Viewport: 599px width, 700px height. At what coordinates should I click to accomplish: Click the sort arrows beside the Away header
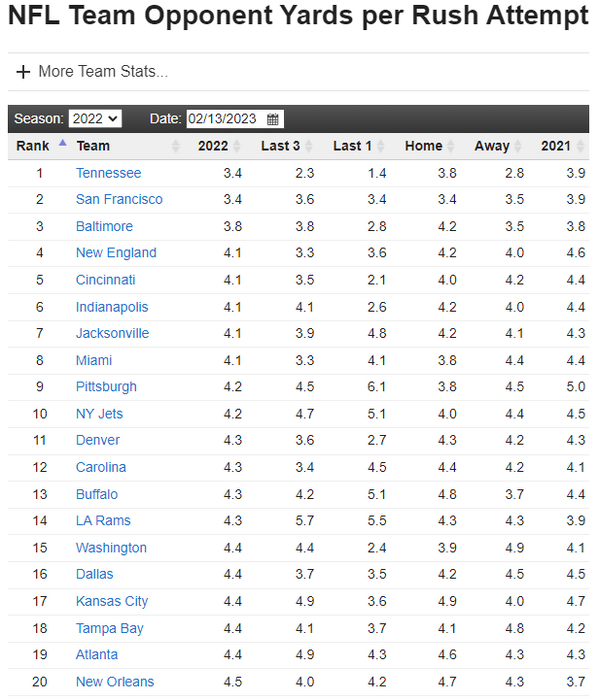[x=518, y=146]
